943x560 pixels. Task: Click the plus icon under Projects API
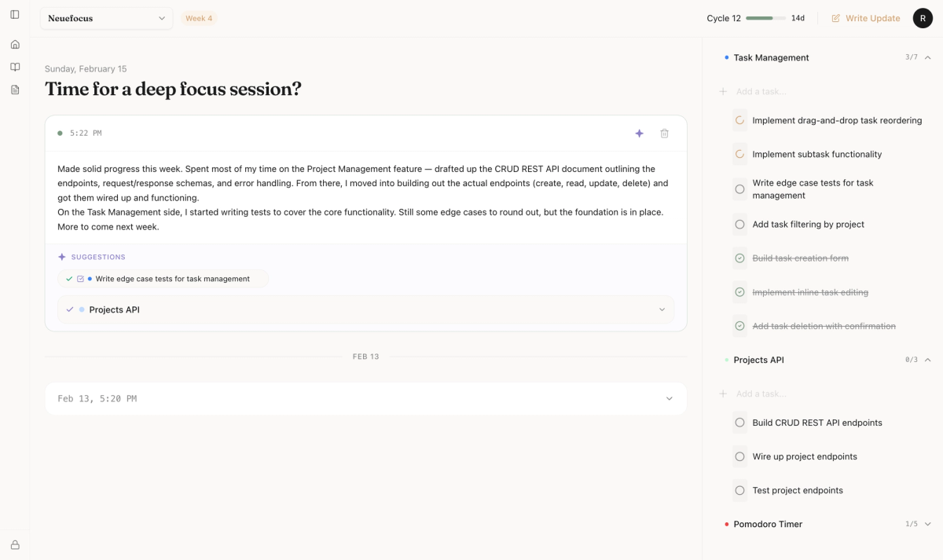point(723,393)
